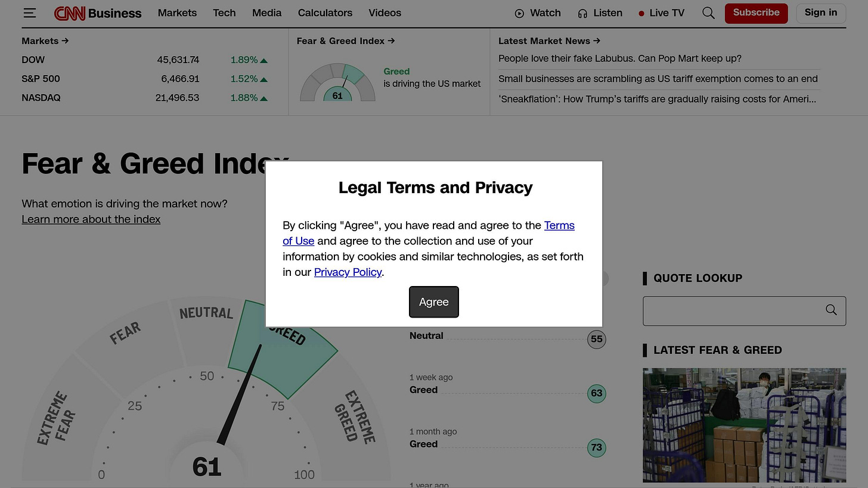The height and width of the screenshot is (488, 868).
Task: Click the DOW 1.89% change value
Action: 249,60
